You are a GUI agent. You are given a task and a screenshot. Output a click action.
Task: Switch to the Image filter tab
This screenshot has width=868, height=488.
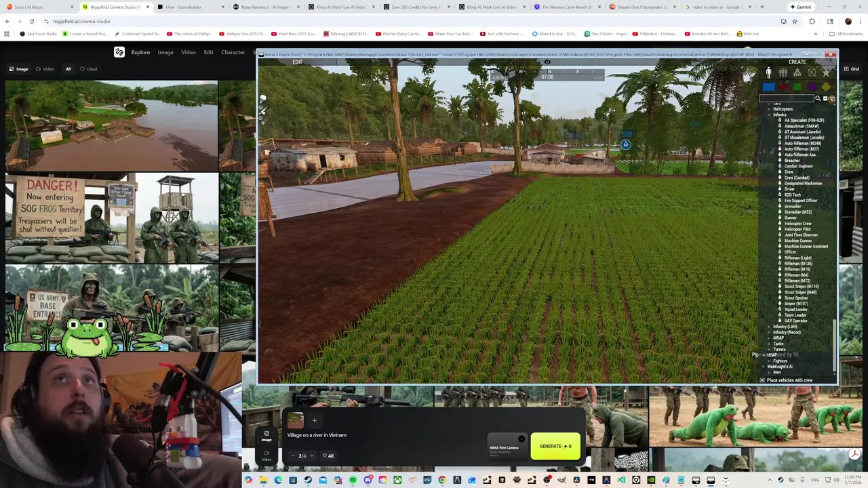pyautogui.click(x=19, y=68)
